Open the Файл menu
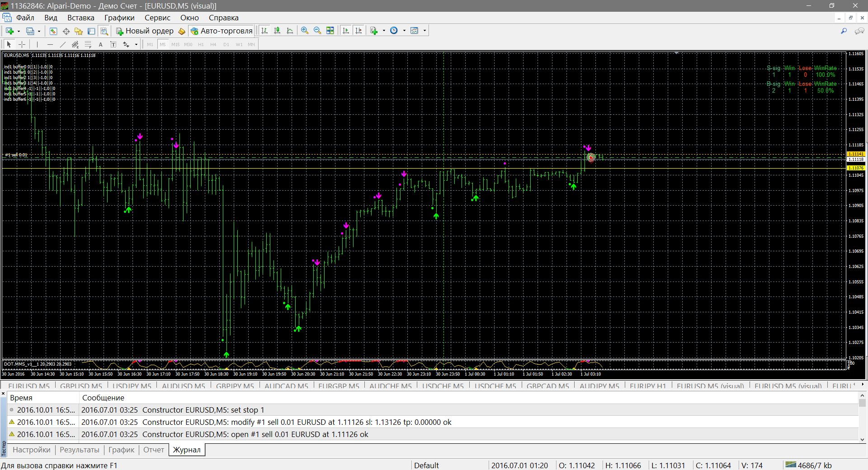The image size is (868, 470). 25,18
